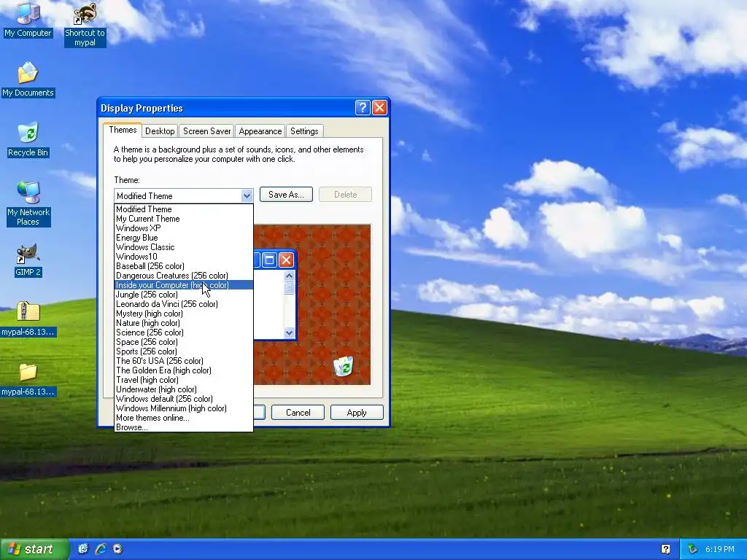Collapse the Theme dropdown arrow
Screen dimensions: 747x560
pos(247,195)
